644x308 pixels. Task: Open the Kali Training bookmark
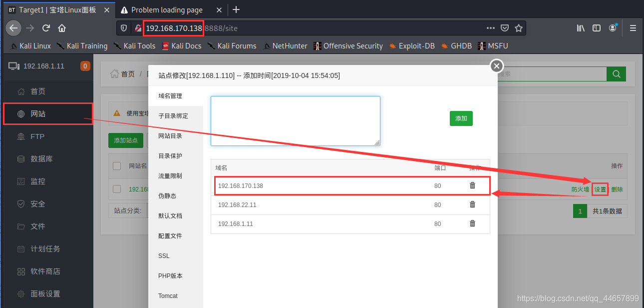[x=82, y=45]
